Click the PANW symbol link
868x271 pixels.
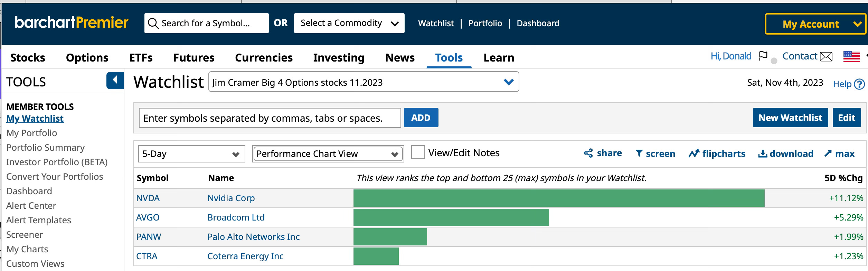click(149, 237)
